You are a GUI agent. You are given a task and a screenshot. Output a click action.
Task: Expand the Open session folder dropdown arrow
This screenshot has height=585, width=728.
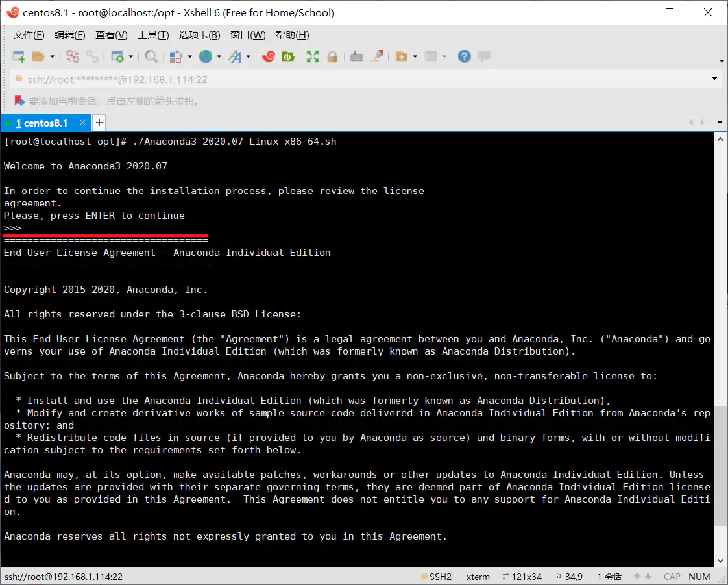click(x=52, y=56)
